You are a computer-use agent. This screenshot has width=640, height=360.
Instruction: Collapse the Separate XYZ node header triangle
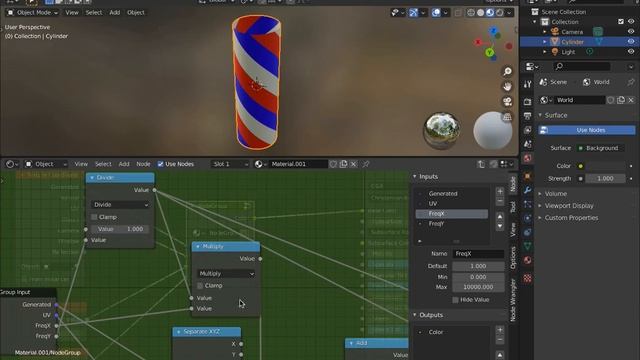tap(178, 332)
